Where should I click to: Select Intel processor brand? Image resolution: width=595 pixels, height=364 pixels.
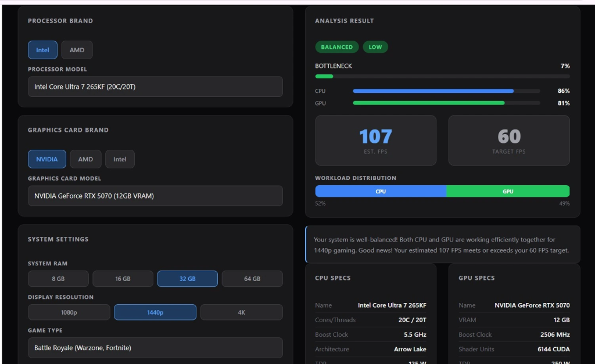42,50
